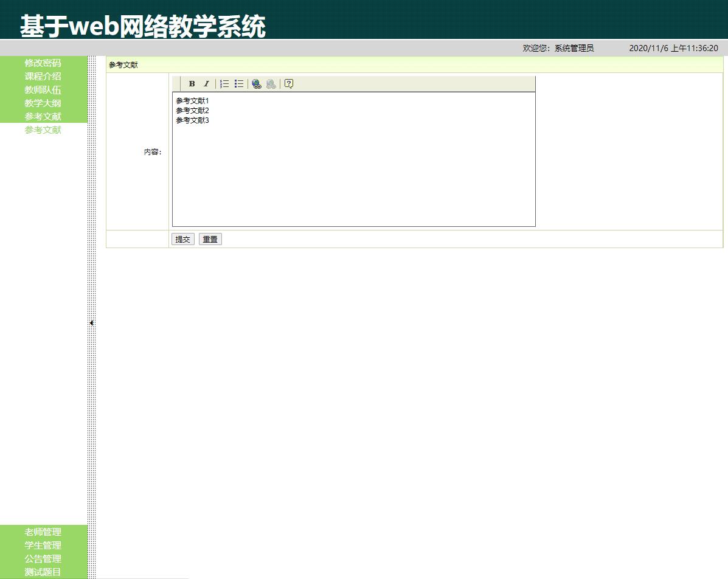Viewport: 728px width, 579px height.
Task: Open the 修改密码 menu
Action: [x=43, y=63]
